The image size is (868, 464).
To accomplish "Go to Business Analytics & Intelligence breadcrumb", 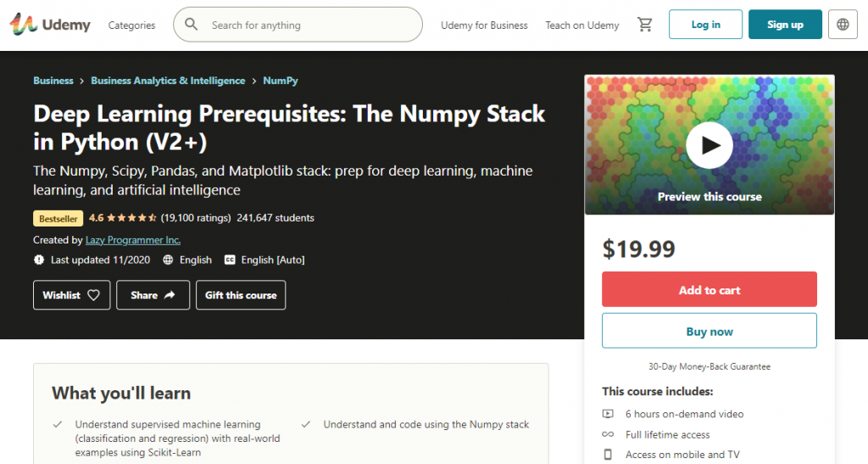I will click(x=168, y=81).
